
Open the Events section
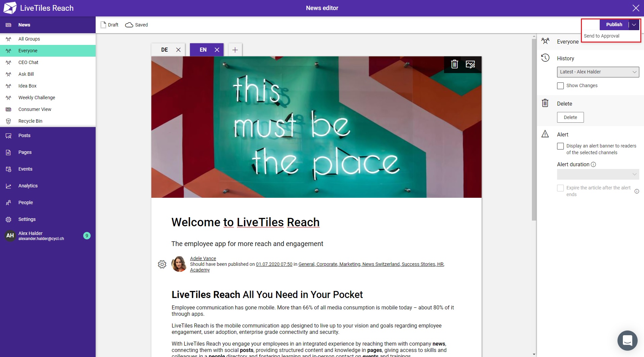click(x=48, y=169)
